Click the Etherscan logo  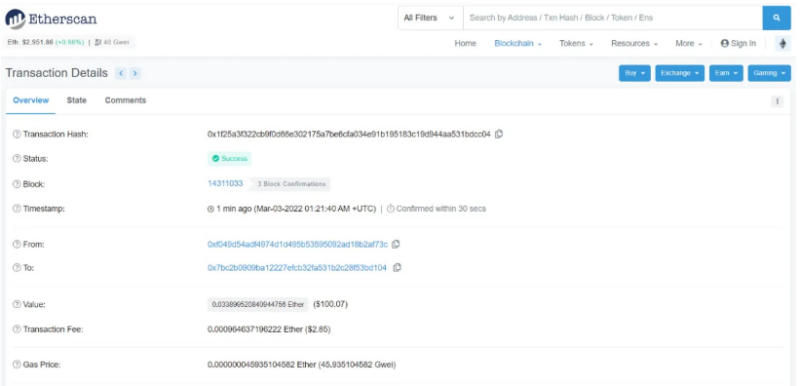(51, 19)
